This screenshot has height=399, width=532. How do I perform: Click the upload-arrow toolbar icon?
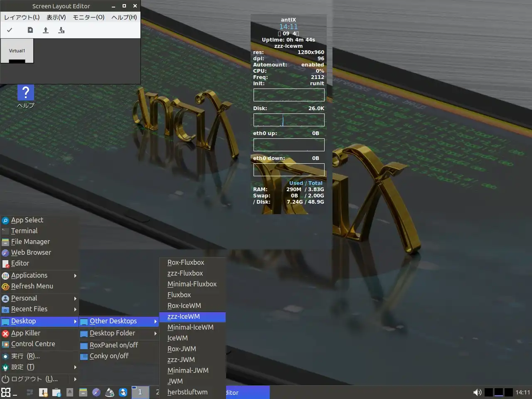pyautogui.click(x=46, y=30)
